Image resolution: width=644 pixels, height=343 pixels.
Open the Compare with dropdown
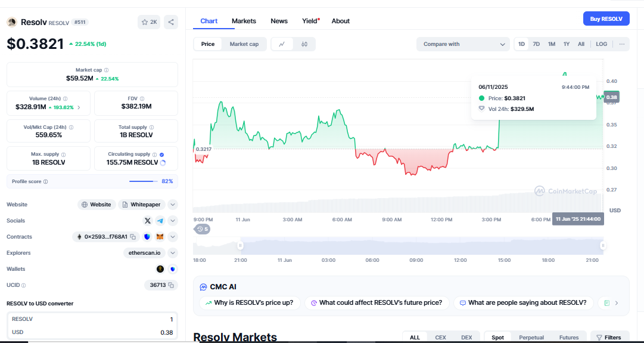pyautogui.click(x=463, y=44)
